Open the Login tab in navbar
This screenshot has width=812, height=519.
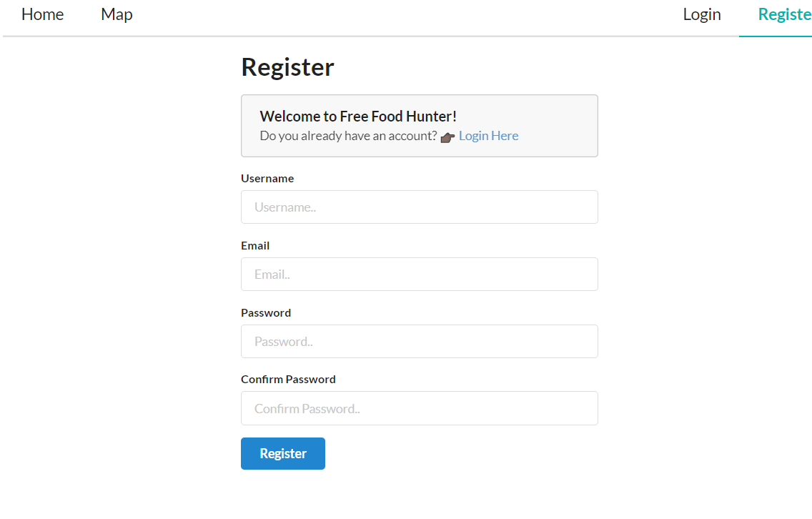(702, 14)
